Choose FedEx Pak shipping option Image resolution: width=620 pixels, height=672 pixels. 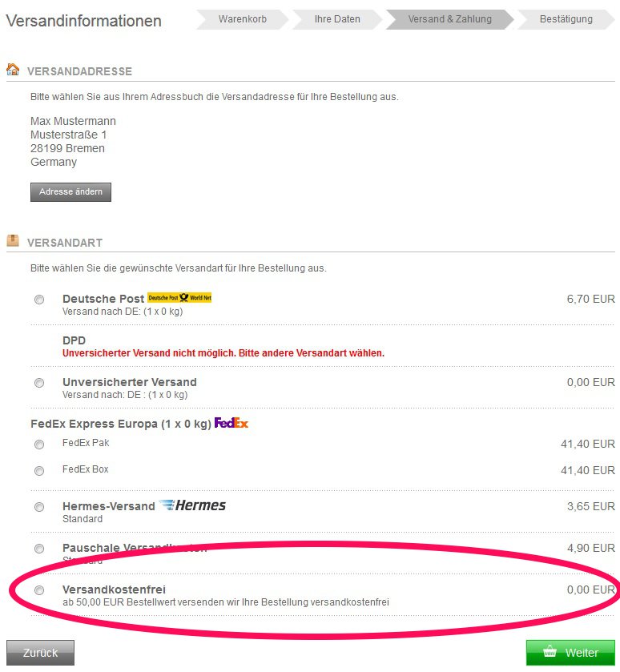point(39,445)
